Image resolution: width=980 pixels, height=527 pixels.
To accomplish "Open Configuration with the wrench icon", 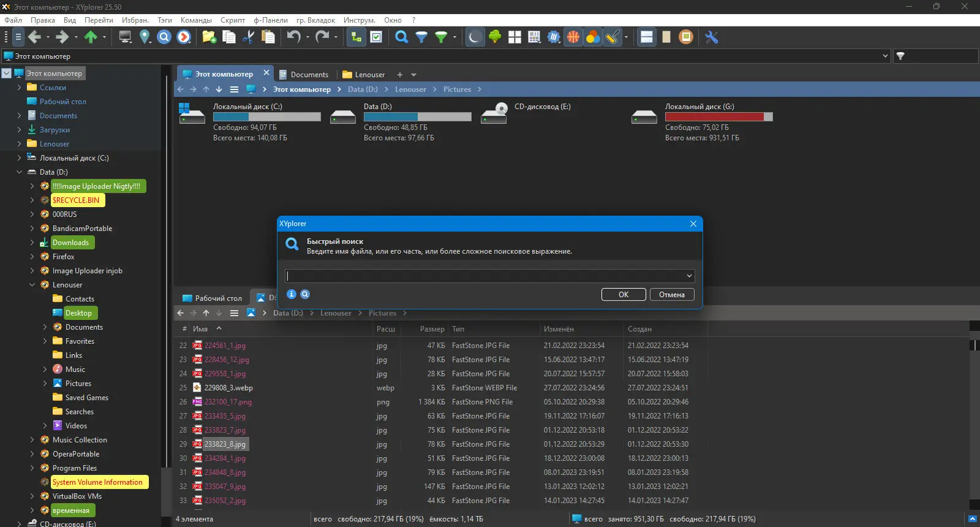I will 712,37.
